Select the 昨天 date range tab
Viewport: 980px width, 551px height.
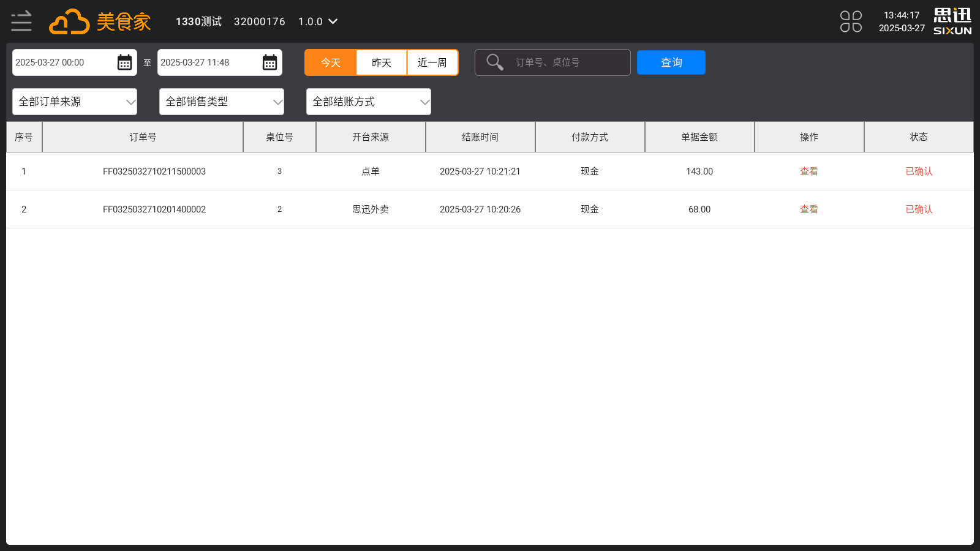[382, 62]
